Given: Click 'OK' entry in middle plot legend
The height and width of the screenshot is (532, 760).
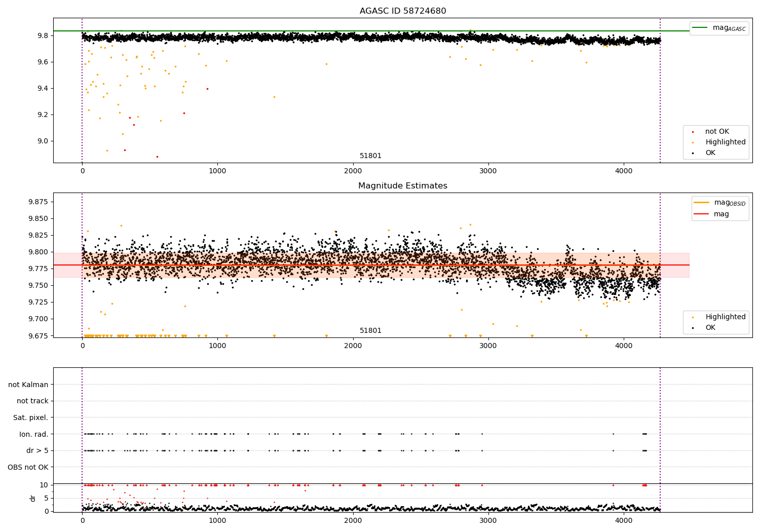Looking at the screenshot, I should 710,328.
